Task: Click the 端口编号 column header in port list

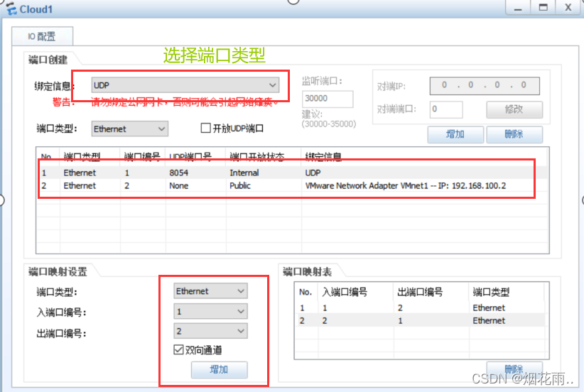Action: point(142,157)
